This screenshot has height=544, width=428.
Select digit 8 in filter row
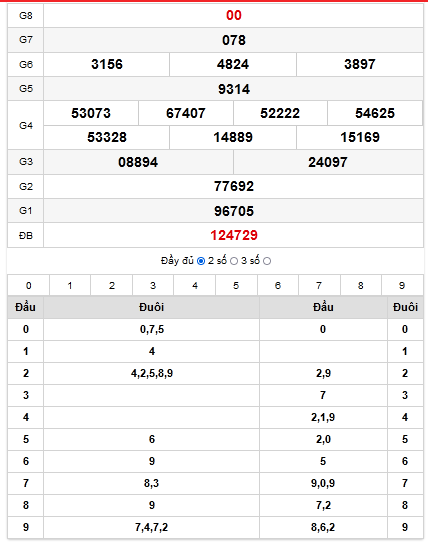click(x=361, y=286)
